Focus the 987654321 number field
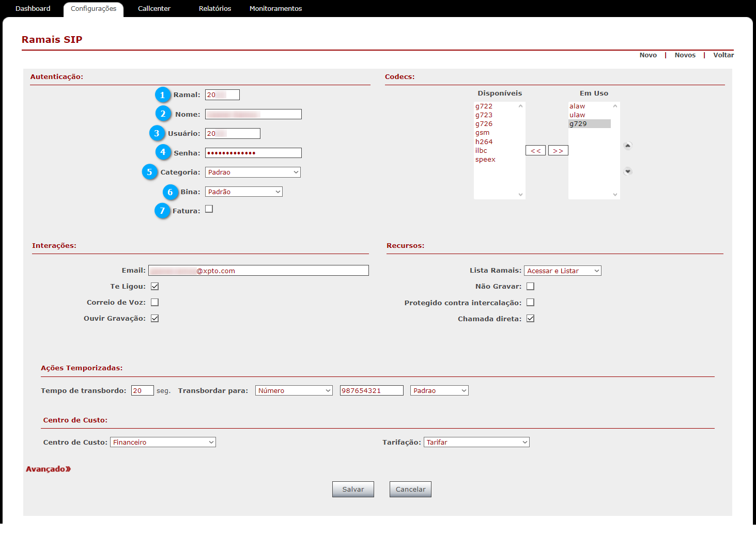The image size is (756, 535). [372, 390]
